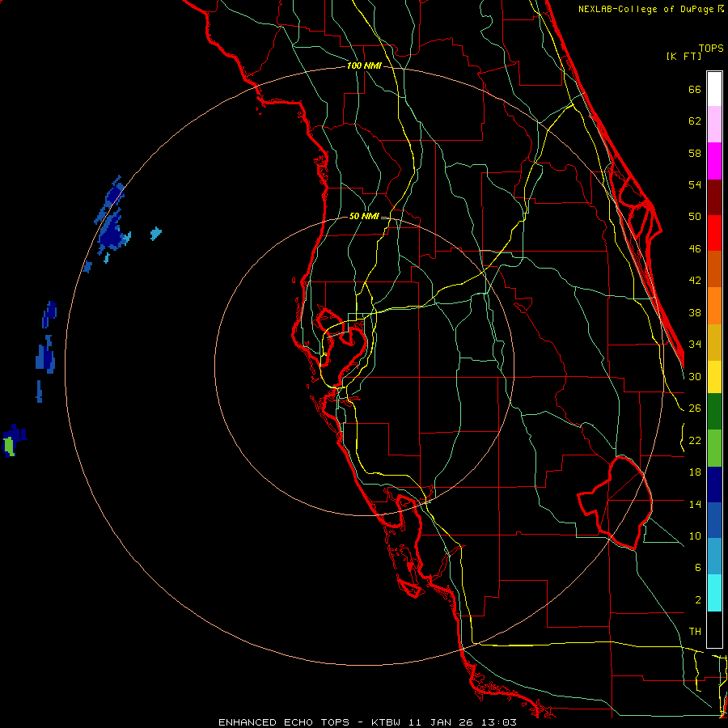Click the cyan swatch beside 2
Image resolution: width=728 pixels, height=728 pixels.
pos(714,593)
